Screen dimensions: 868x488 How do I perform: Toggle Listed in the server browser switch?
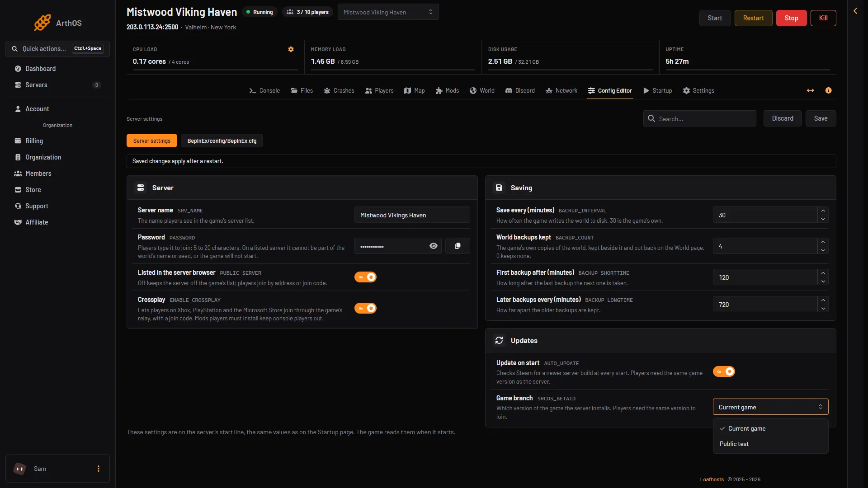(365, 277)
